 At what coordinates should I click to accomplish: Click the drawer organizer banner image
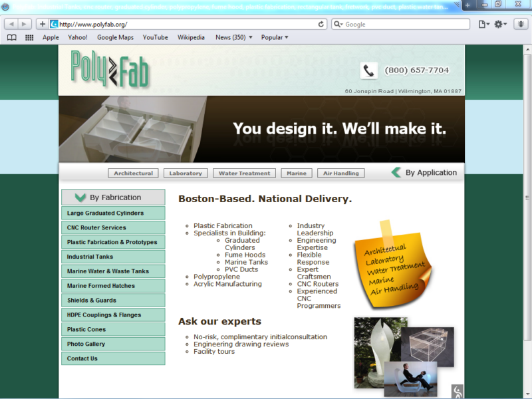click(132, 129)
